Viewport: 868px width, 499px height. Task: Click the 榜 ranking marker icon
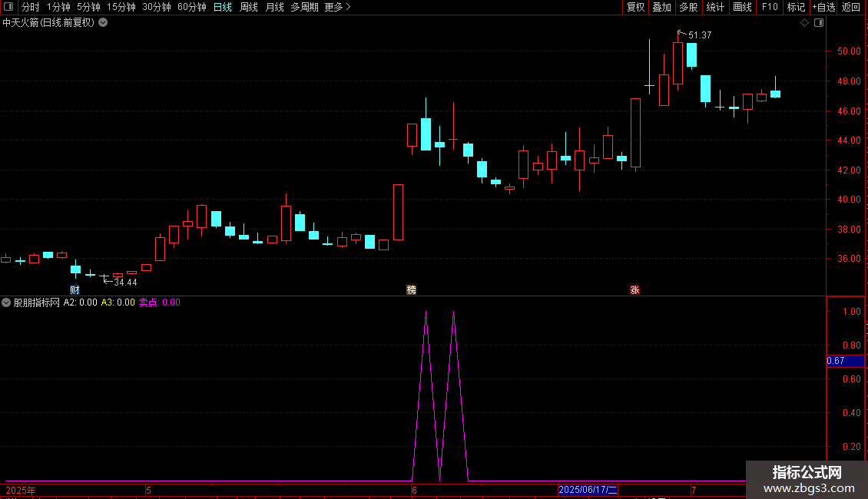tap(411, 290)
